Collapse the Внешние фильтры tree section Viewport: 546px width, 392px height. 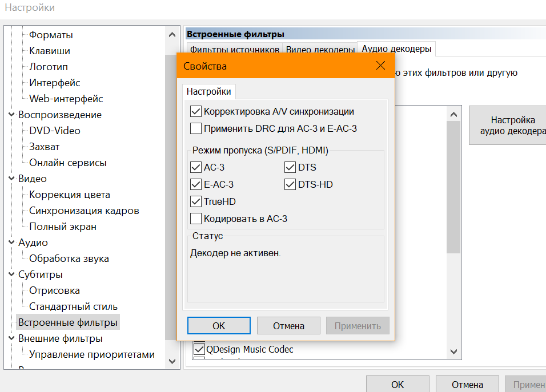tap(12, 338)
